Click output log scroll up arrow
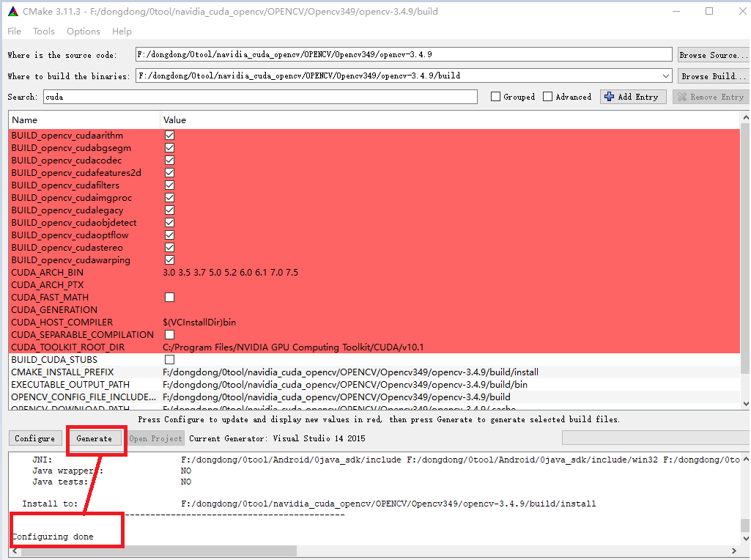The width and height of the screenshot is (751, 560). click(745, 460)
